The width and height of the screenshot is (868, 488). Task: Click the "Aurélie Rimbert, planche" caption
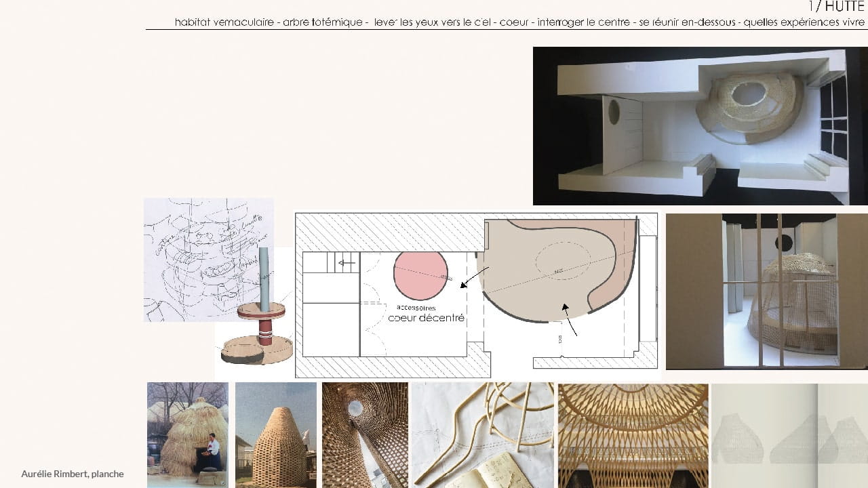(73, 474)
